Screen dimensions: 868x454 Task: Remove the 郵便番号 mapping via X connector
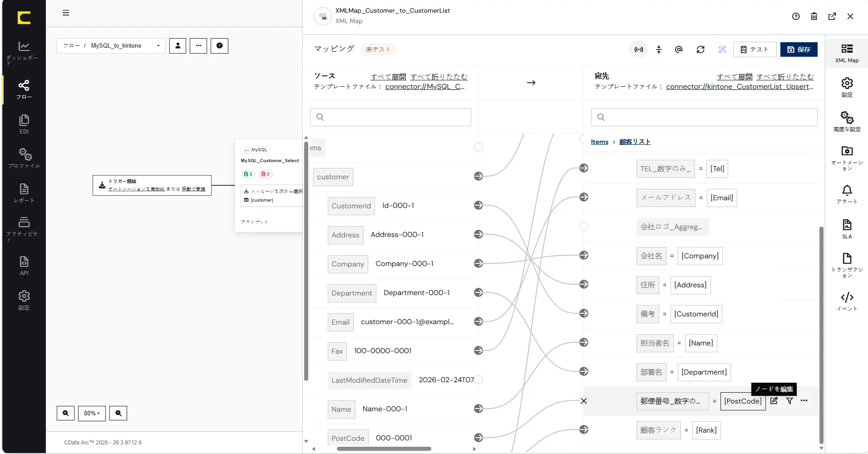click(x=584, y=401)
